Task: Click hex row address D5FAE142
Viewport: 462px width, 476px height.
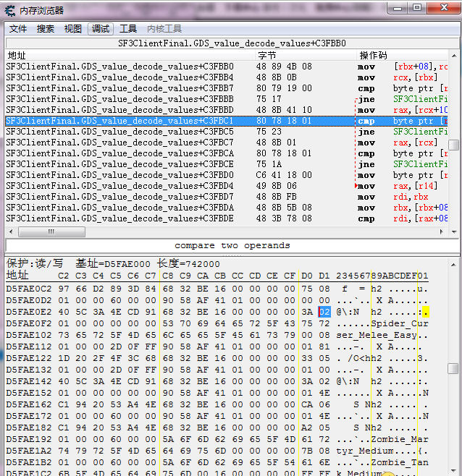Action: (x=29, y=381)
